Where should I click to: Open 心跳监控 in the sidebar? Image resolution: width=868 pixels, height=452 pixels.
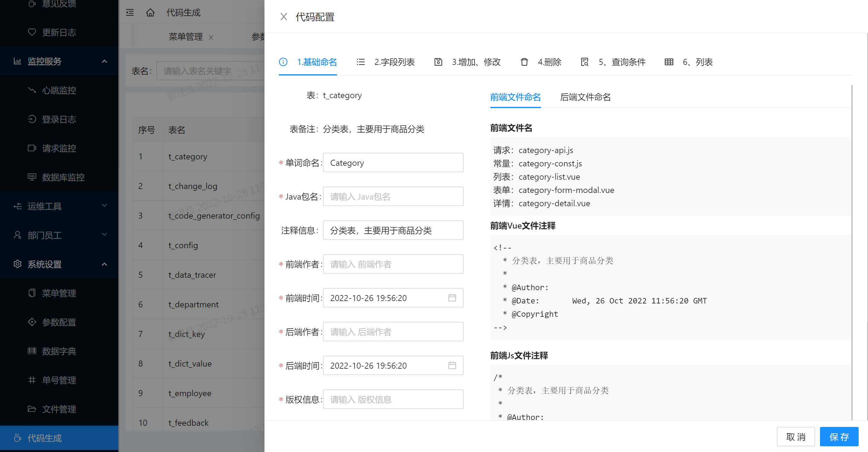59,90
